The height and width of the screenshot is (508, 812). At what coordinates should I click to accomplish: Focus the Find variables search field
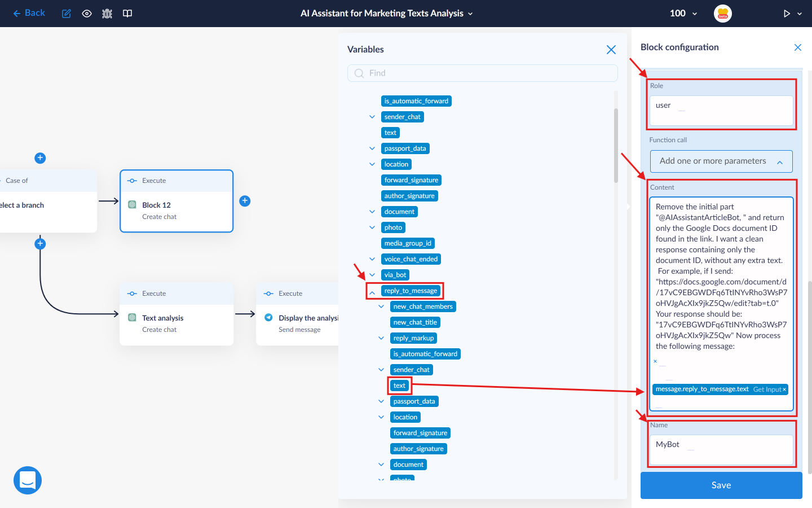coord(483,73)
